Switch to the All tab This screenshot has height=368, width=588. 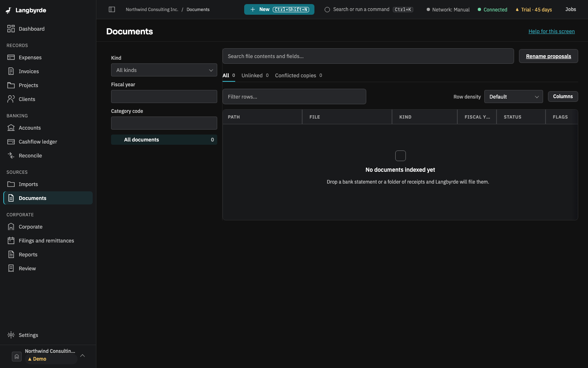click(229, 75)
